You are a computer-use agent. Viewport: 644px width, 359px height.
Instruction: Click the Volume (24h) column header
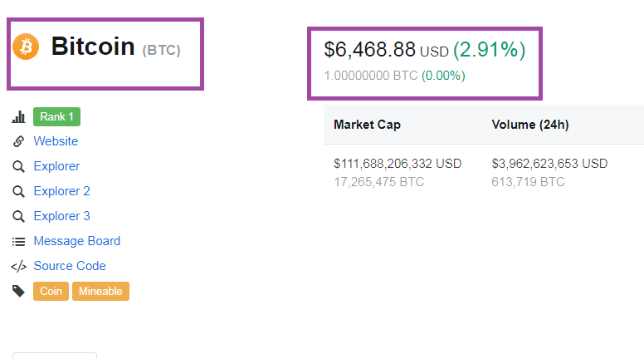tap(529, 125)
